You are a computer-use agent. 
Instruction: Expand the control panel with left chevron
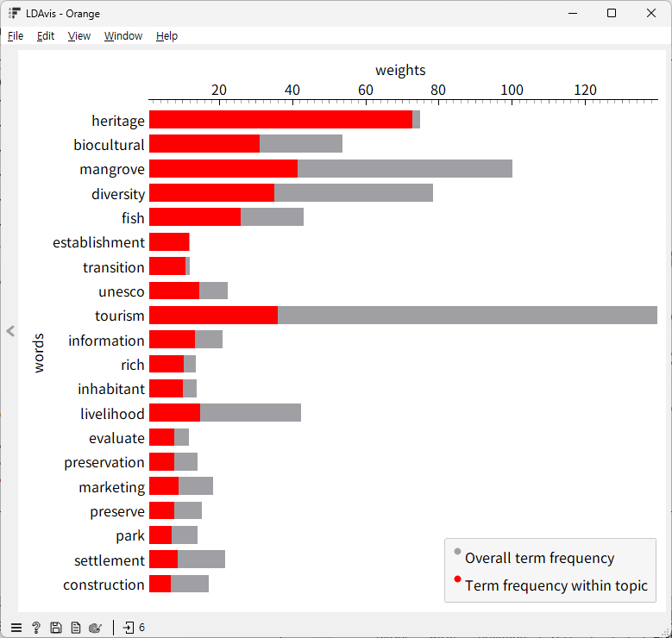pyautogui.click(x=10, y=331)
